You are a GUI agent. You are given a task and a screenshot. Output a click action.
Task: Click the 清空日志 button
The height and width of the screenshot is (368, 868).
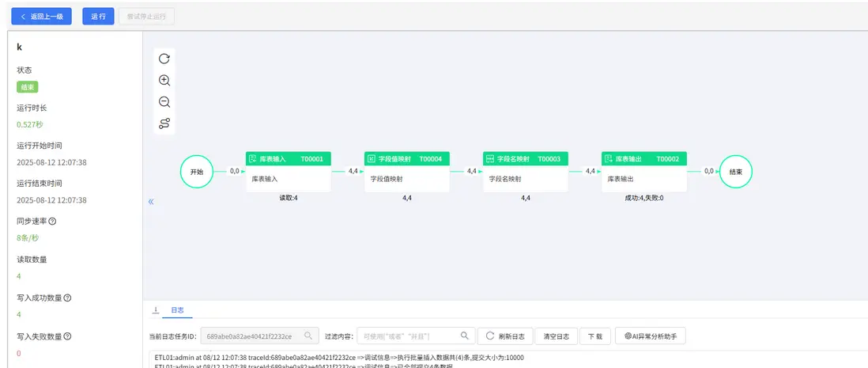(557, 336)
